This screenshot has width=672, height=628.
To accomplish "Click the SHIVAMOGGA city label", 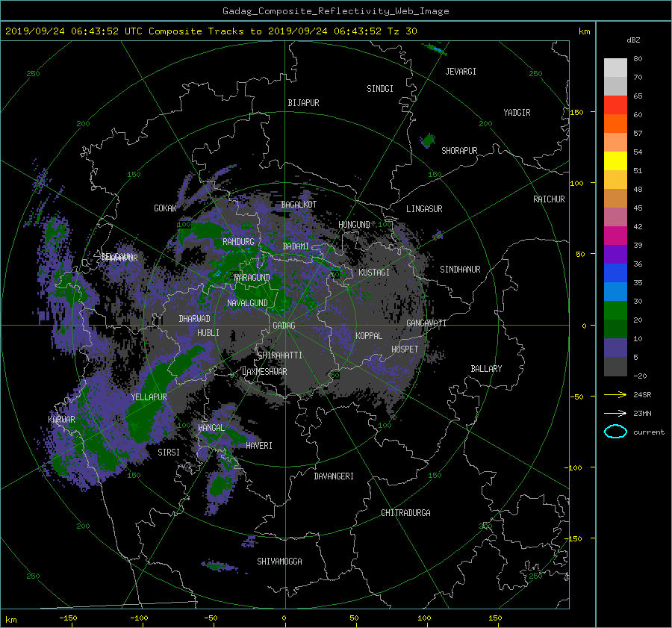I will (279, 562).
